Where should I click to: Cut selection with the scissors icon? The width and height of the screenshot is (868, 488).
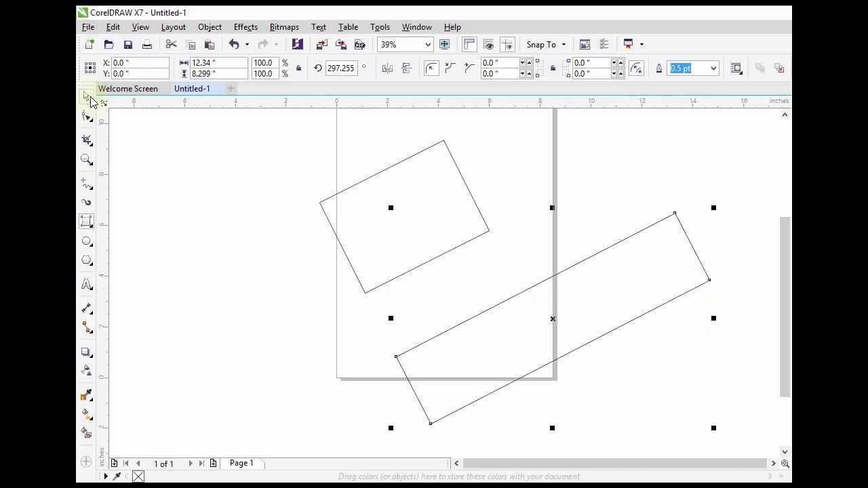172,45
